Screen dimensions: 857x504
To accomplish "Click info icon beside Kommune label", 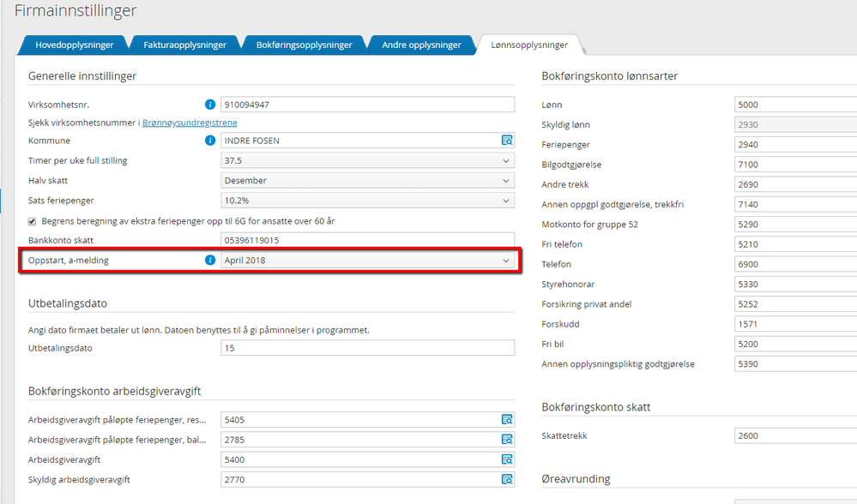I will pyautogui.click(x=210, y=141).
